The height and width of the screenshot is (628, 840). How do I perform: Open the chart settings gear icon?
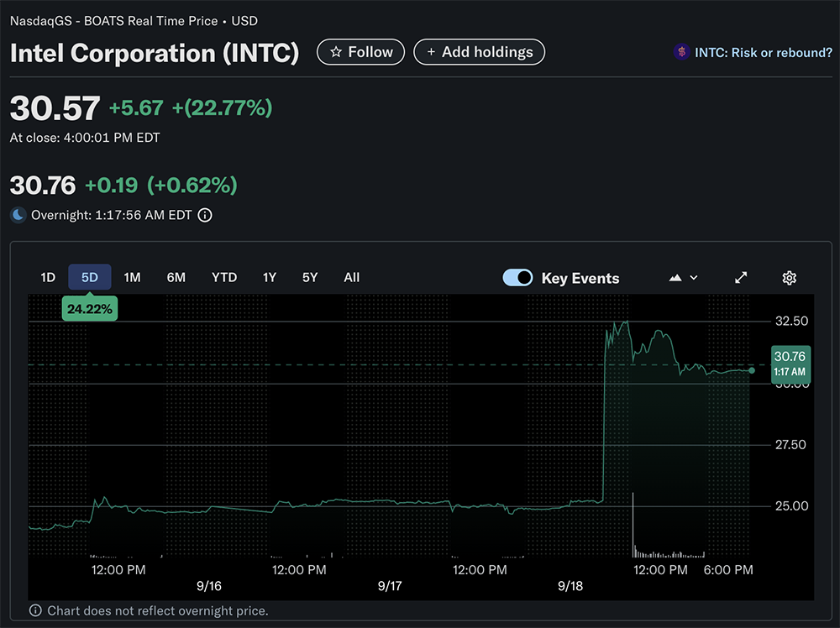789,278
